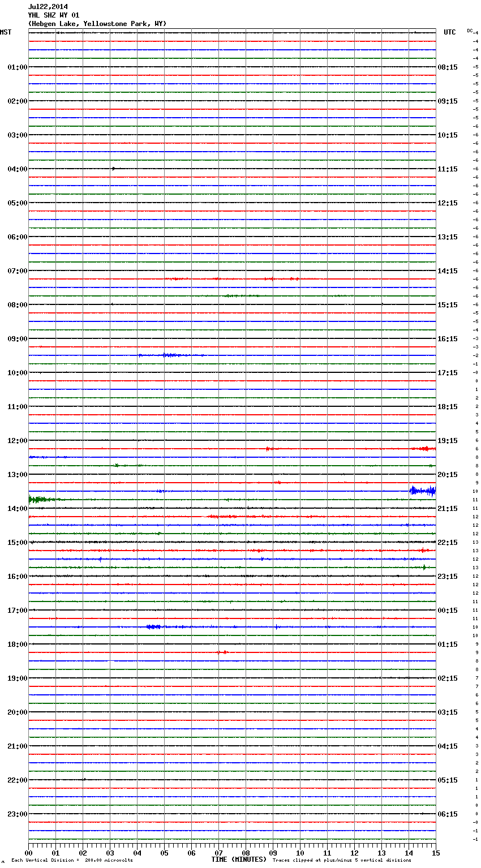Click bottom axis minute tick label '12'
Viewport: 481px width, 868px height.
pos(354,853)
